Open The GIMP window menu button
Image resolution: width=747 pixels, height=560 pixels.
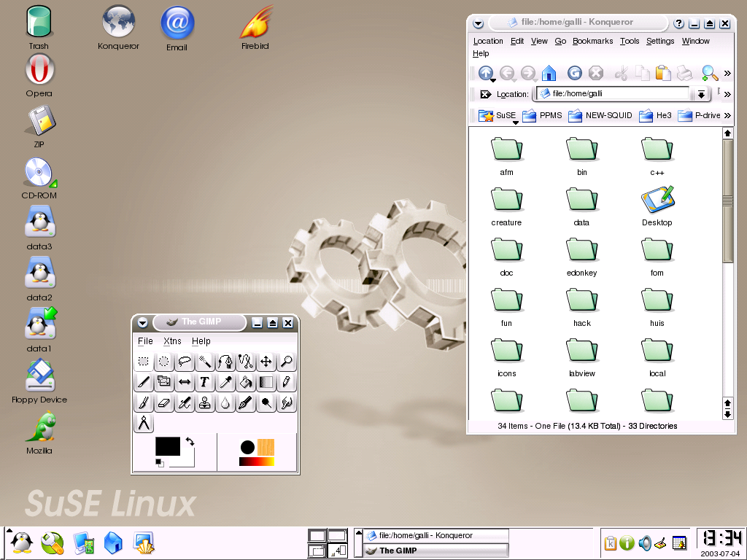[x=142, y=322]
